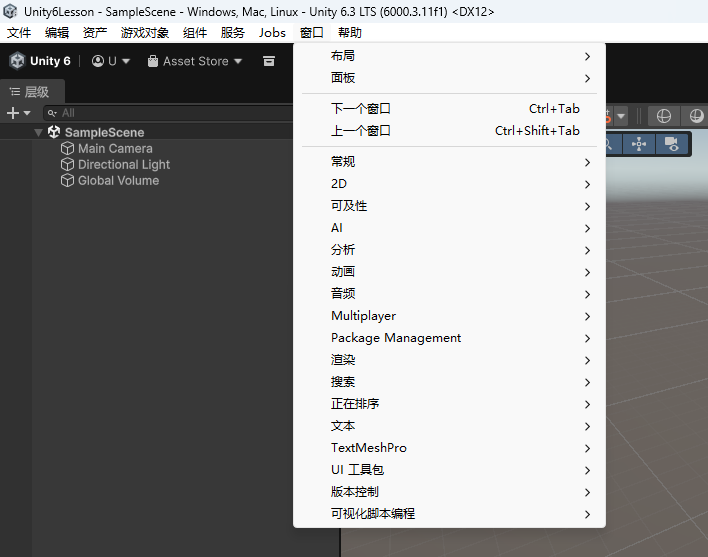
Task: Expand the UI 工具包 submenu
Action: point(449,470)
